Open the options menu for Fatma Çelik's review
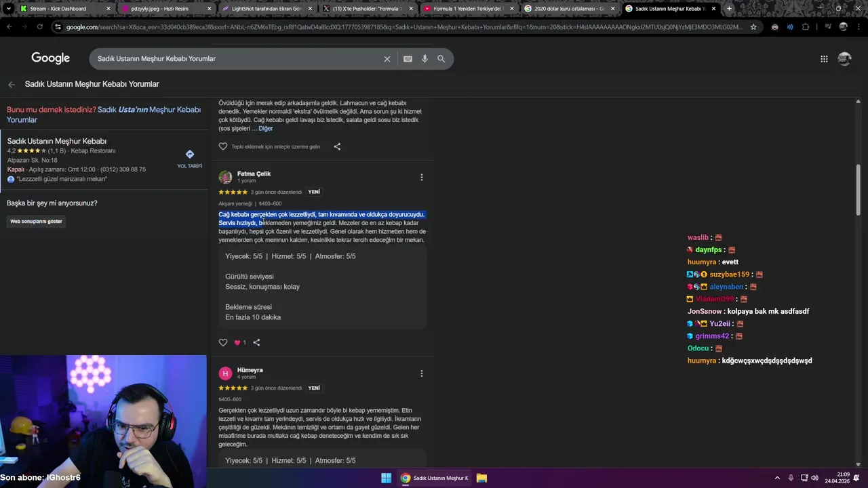Viewport: 868px width, 488px height. point(421,178)
